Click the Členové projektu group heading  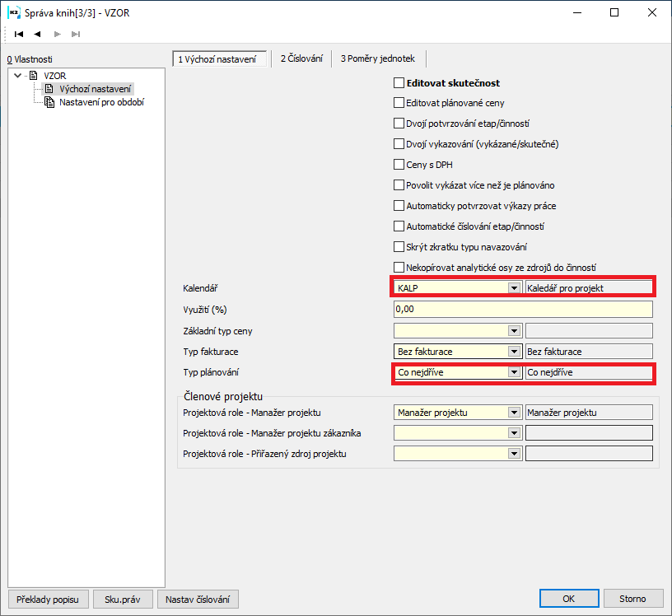pyautogui.click(x=223, y=396)
